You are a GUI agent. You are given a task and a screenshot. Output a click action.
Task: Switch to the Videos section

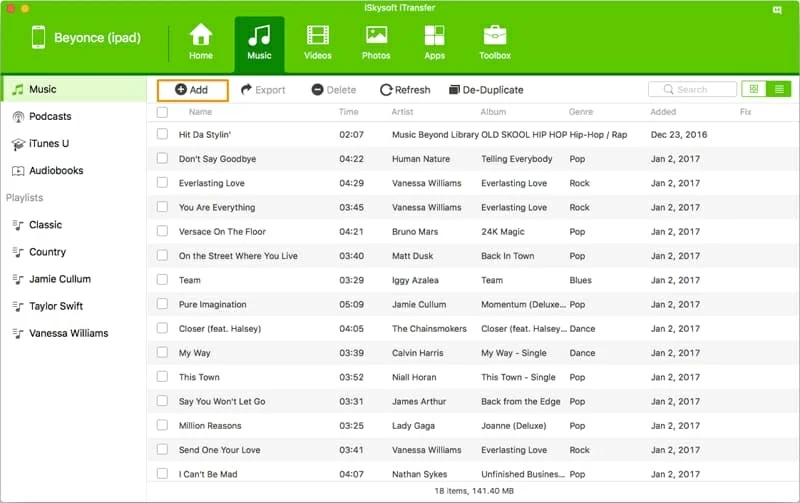tap(318, 42)
